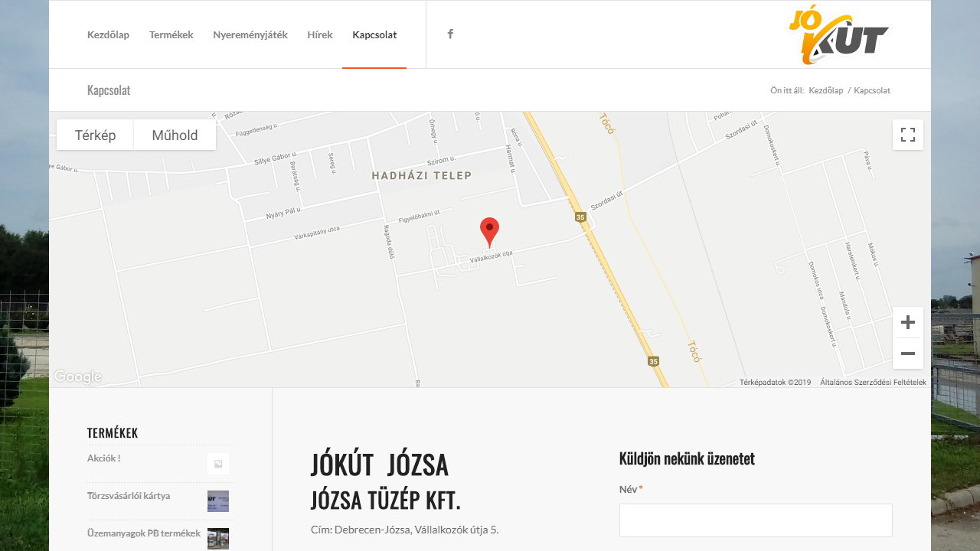
Task: Zoom out on the map
Action: (908, 354)
